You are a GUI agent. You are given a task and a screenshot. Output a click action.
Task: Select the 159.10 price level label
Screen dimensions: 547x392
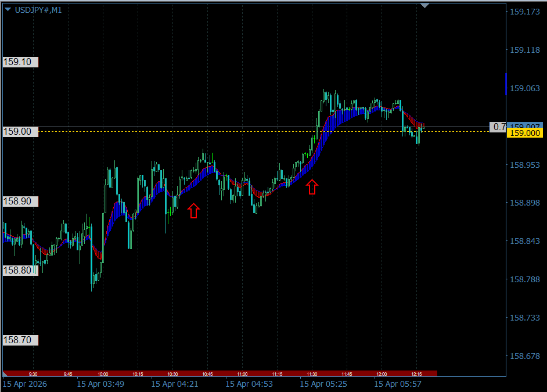(x=20, y=62)
